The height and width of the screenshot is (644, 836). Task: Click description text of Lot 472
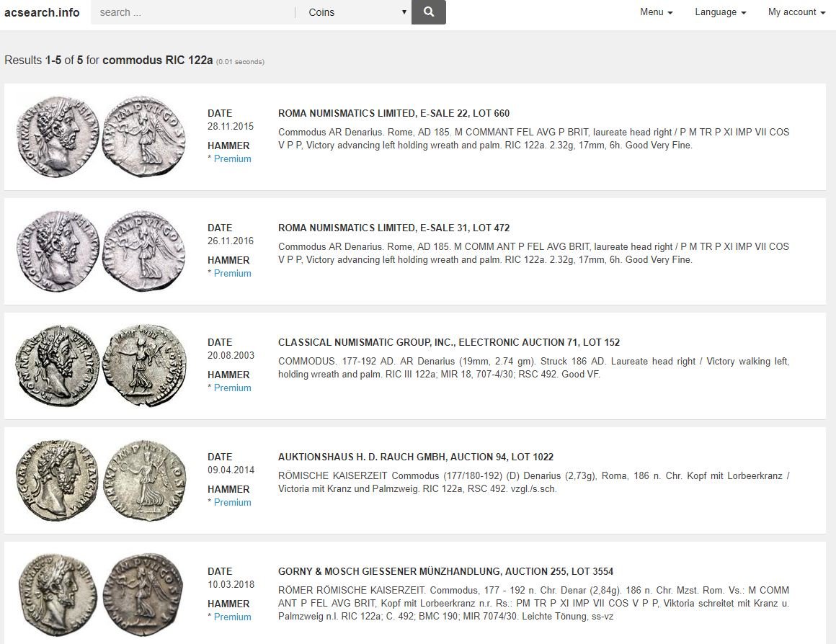[533, 254]
